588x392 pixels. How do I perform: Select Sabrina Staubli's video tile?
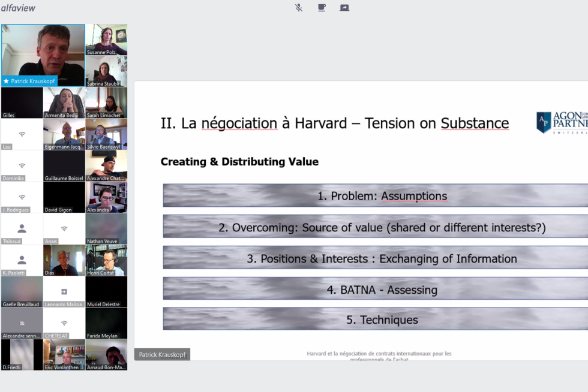coord(107,71)
